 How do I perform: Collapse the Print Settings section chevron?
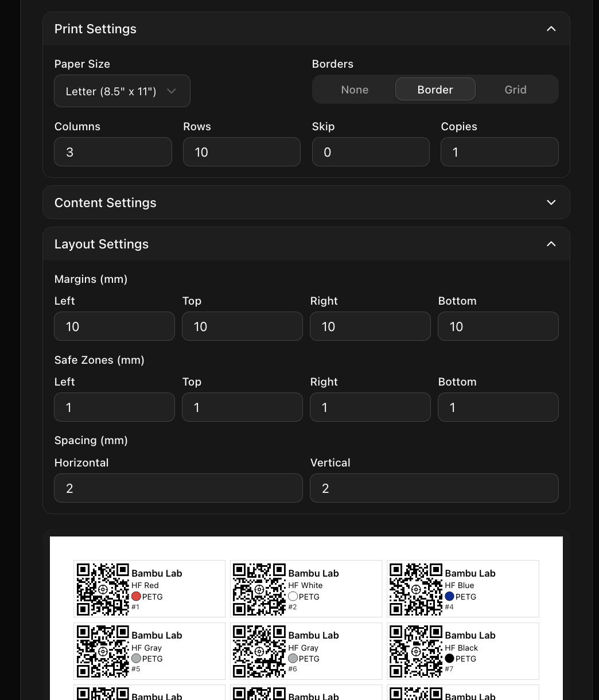tap(551, 29)
